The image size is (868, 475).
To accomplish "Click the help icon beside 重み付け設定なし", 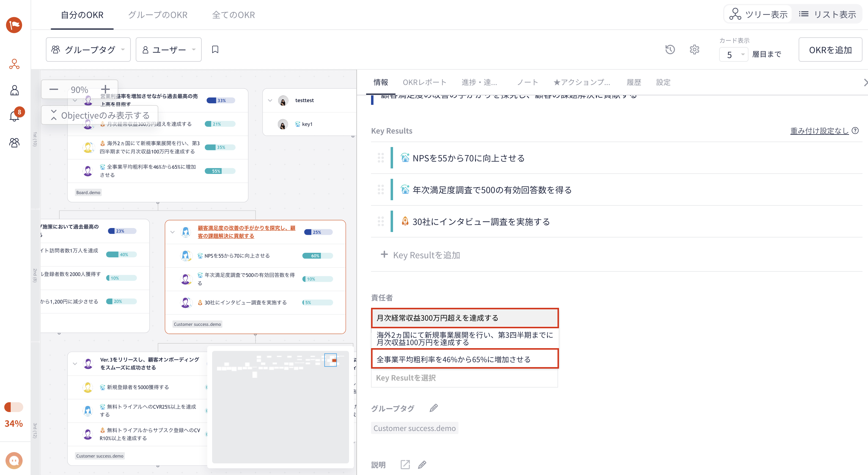I will click(855, 131).
